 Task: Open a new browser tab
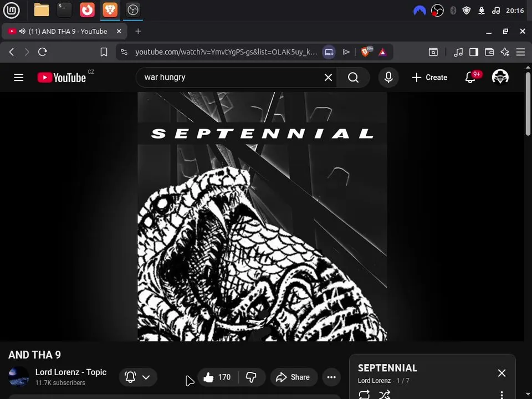pos(138,31)
